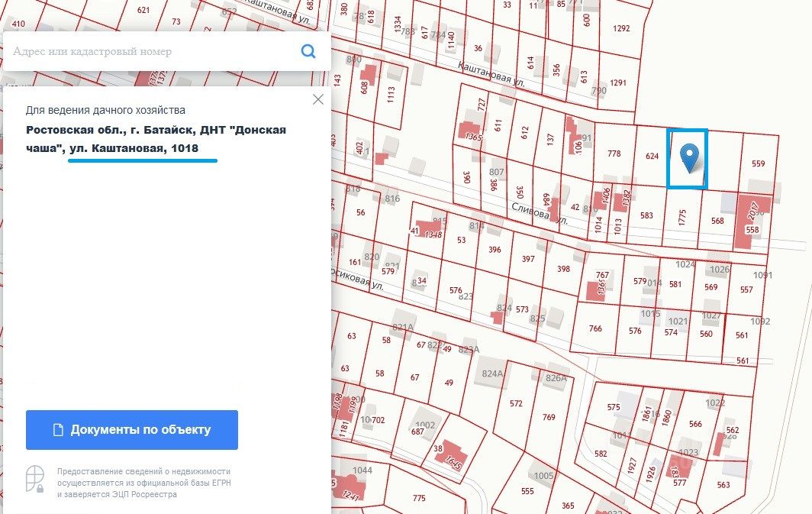Click parcel label 621
The width and height of the screenshot is (812, 514).
tap(143, 10)
